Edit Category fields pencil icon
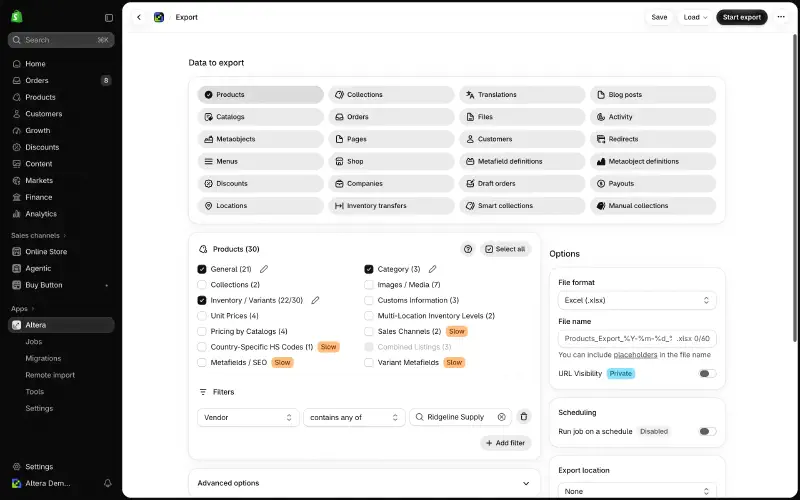 (x=432, y=269)
